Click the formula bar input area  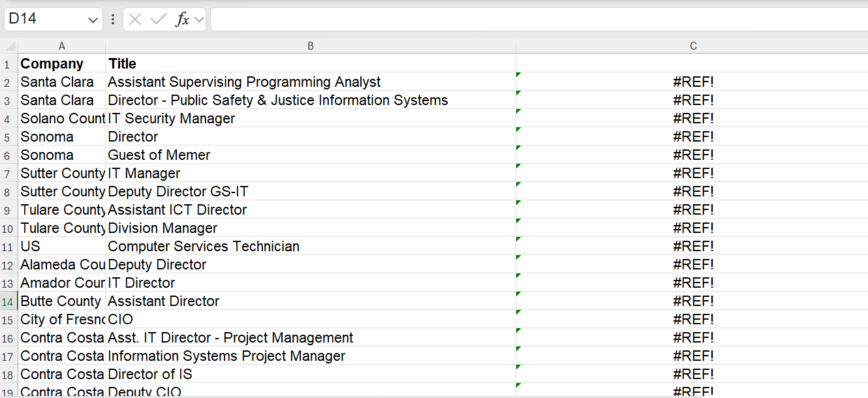coord(535,20)
